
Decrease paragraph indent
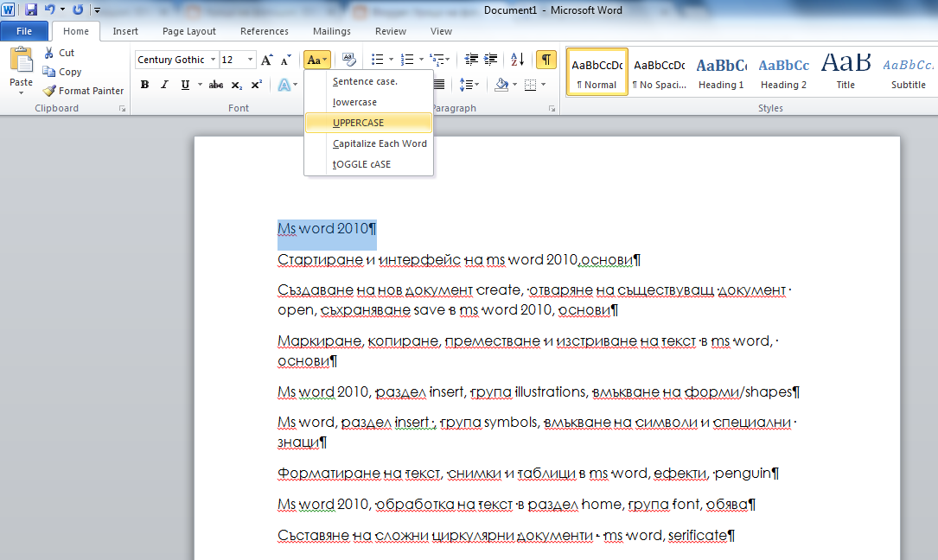[x=471, y=60]
